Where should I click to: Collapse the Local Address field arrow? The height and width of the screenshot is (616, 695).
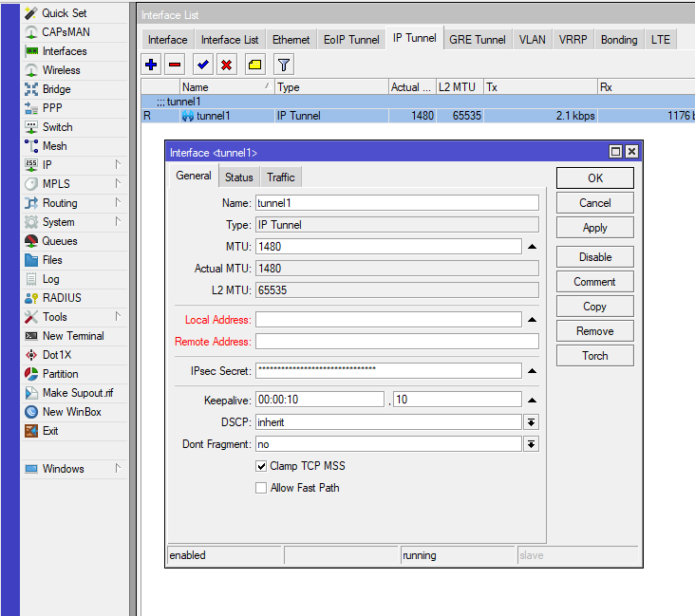click(532, 320)
